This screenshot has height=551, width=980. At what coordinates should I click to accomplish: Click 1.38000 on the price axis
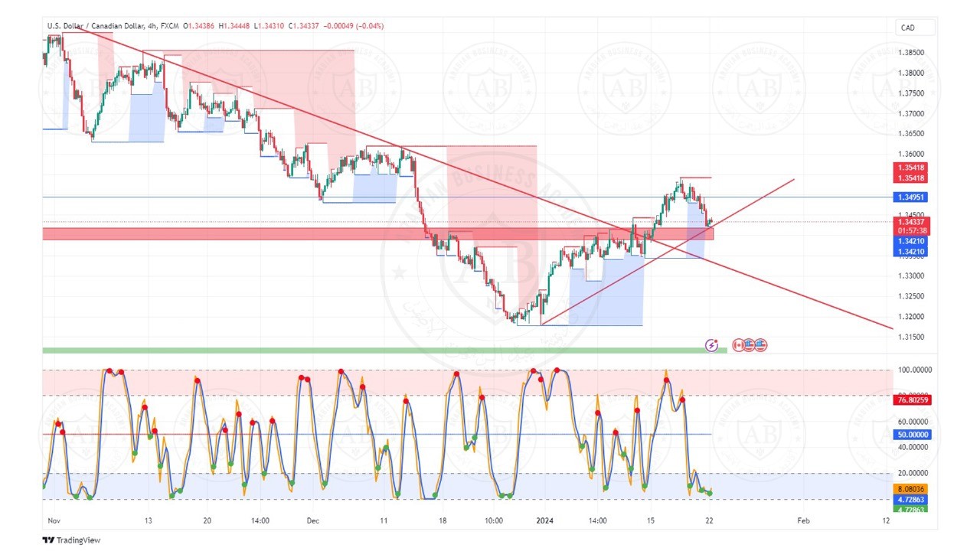click(912, 73)
